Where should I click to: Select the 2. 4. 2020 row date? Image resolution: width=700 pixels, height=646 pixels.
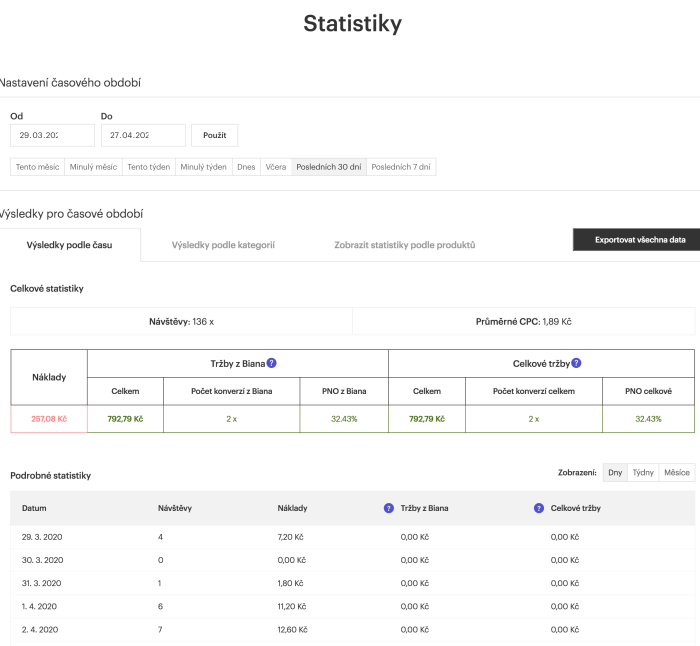pyautogui.click(x=40, y=630)
